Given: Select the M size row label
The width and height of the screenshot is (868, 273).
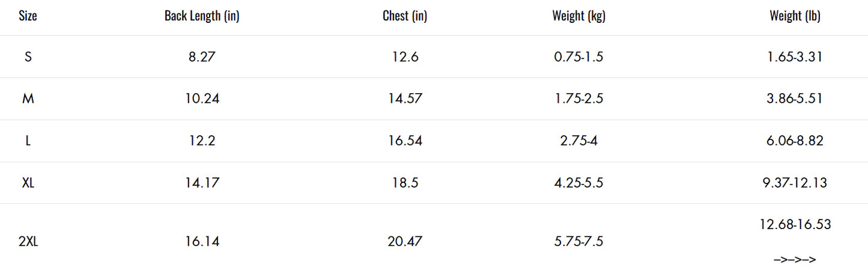Looking at the screenshot, I should 28,99.
